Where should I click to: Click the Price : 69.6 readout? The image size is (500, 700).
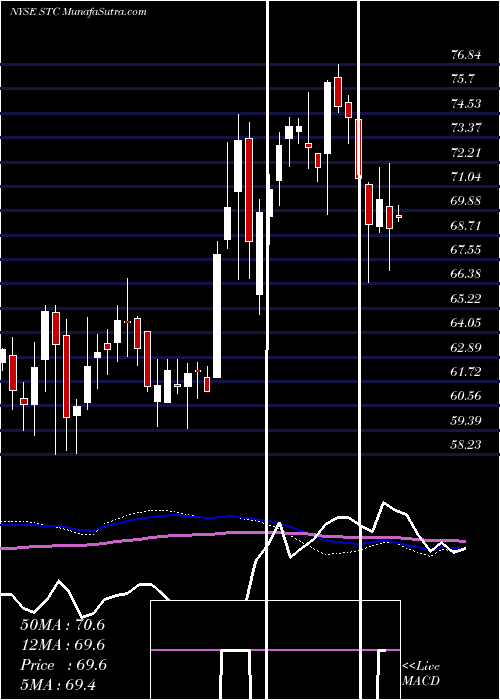[63, 665]
